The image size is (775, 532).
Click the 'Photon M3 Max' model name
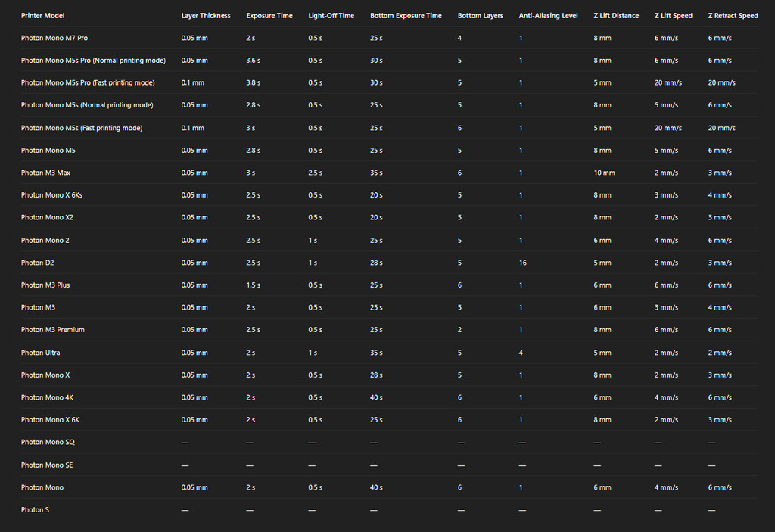pos(45,173)
